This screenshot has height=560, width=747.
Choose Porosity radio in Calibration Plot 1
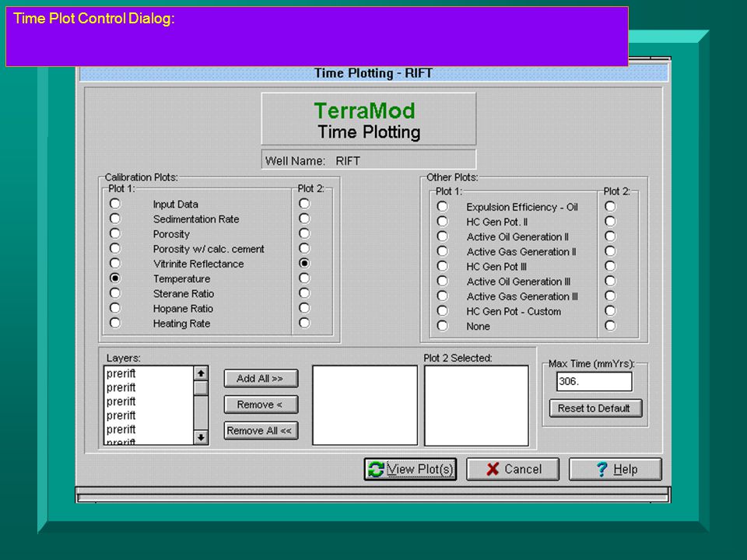tap(115, 233)
